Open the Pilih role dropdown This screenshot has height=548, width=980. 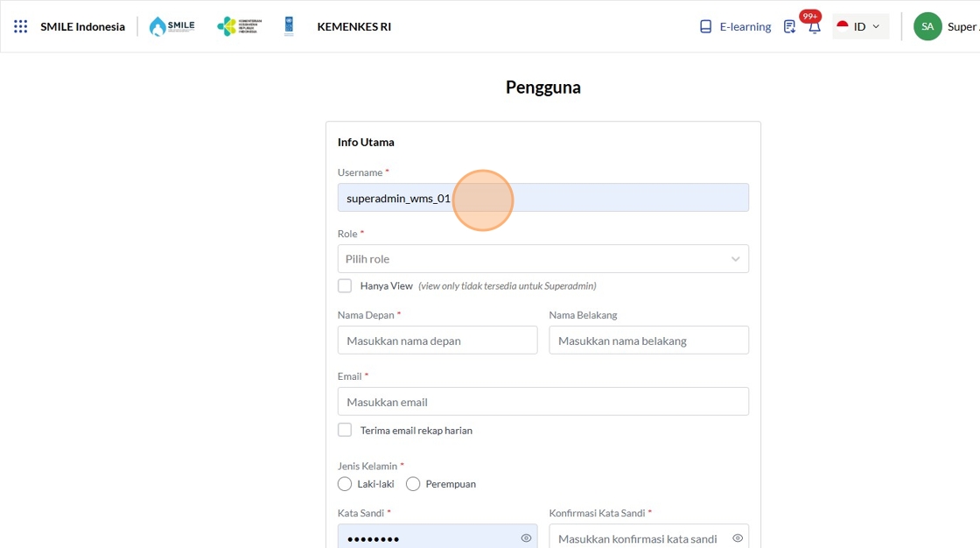coord(543,258)
